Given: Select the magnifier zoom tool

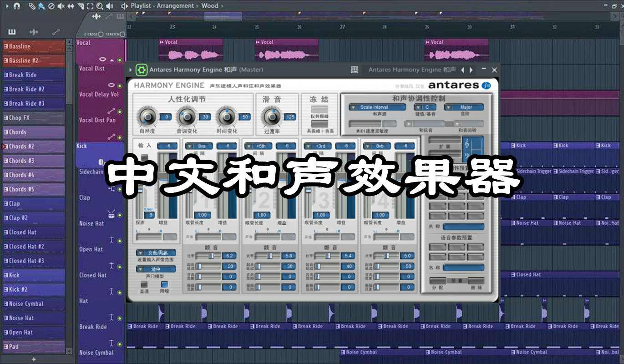Looking at the screenshot, I should click(x=100, y=6).
